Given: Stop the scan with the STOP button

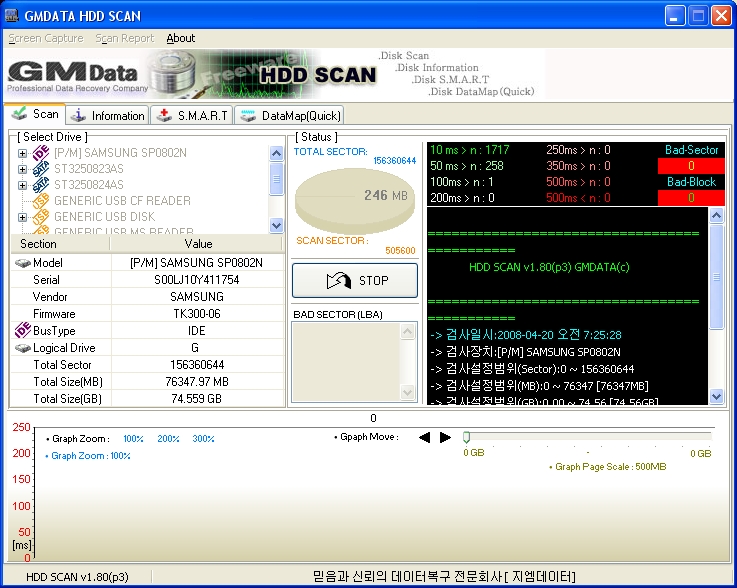Looking at the screenshot, I should [x=355, y=281].
